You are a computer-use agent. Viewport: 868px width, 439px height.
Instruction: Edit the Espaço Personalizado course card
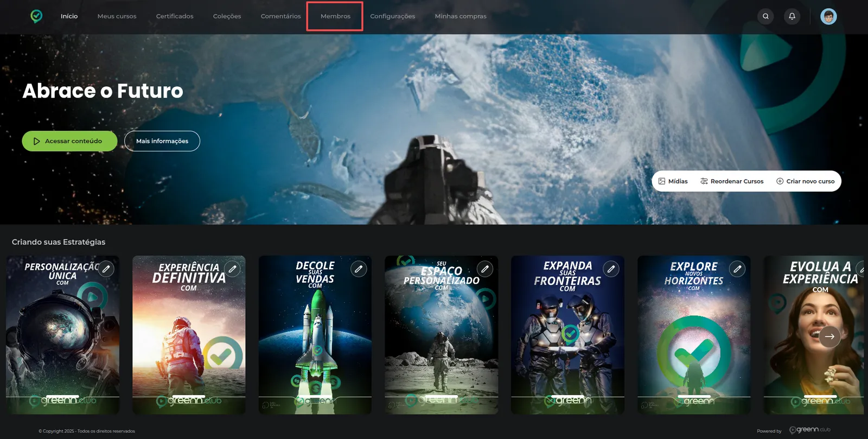485,269
